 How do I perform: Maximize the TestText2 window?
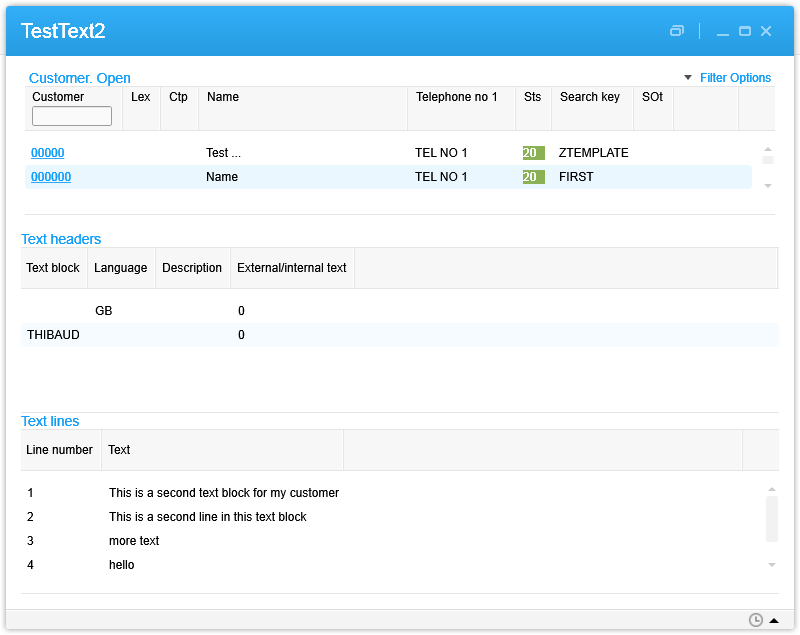pos(745,31)
